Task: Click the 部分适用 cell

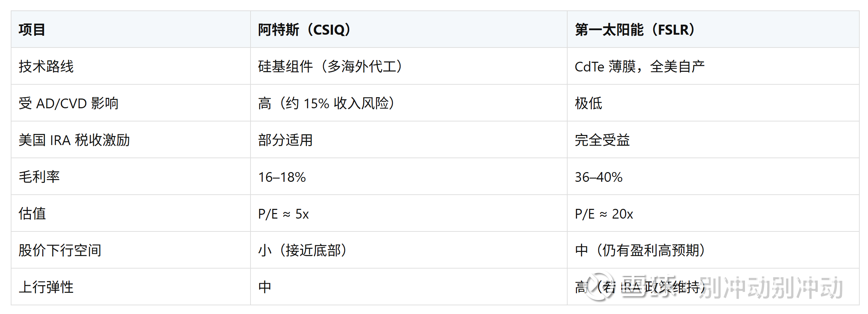Action: point(286,140)
